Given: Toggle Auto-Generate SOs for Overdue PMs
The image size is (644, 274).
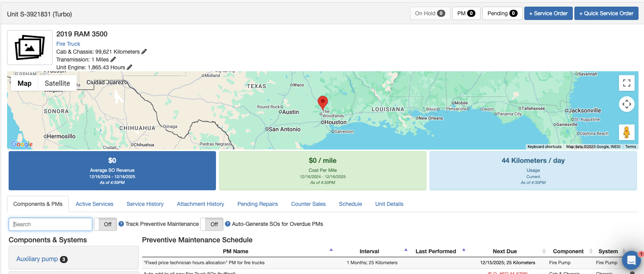Looking at the screenshot, I should point(212,224).
